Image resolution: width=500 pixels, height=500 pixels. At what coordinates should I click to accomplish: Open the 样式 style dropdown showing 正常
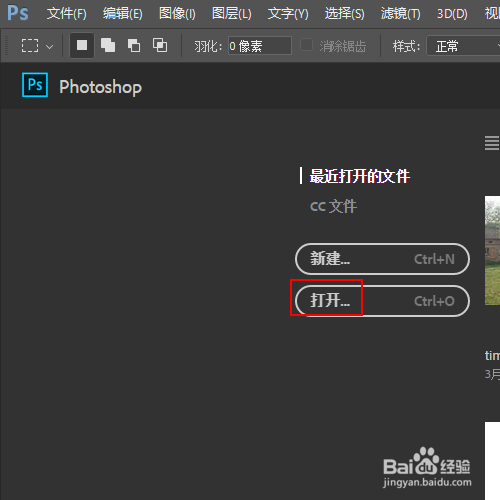463,46
